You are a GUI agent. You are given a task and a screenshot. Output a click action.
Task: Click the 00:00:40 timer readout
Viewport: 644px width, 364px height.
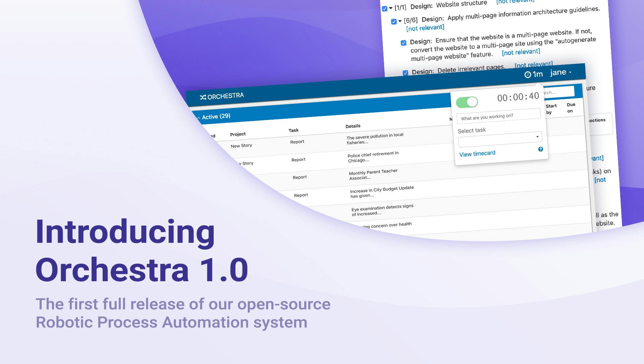[518, 97]
